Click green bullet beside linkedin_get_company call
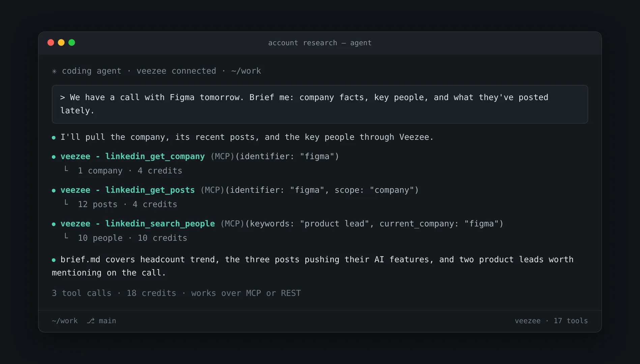The image size is (640, 364). pos(54,157)
